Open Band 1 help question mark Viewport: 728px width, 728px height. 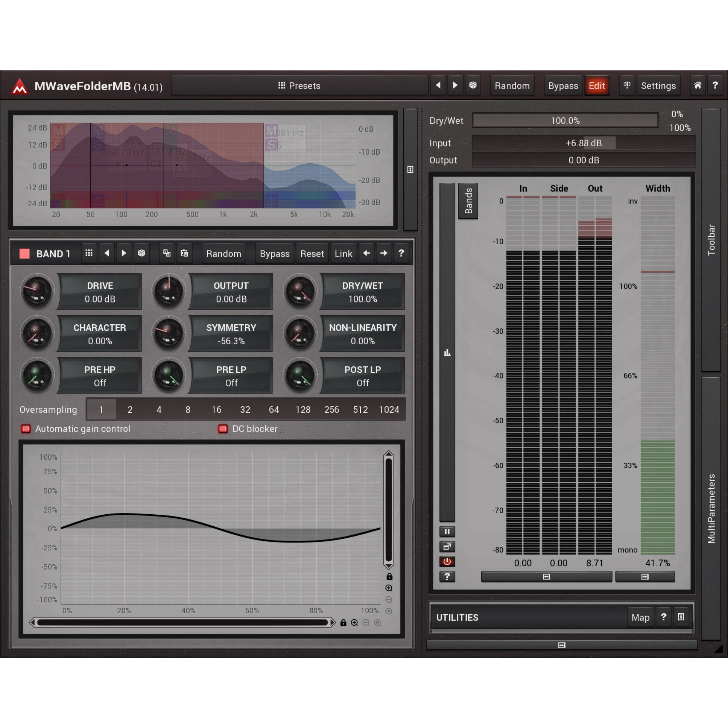click(x=401, y=253)
